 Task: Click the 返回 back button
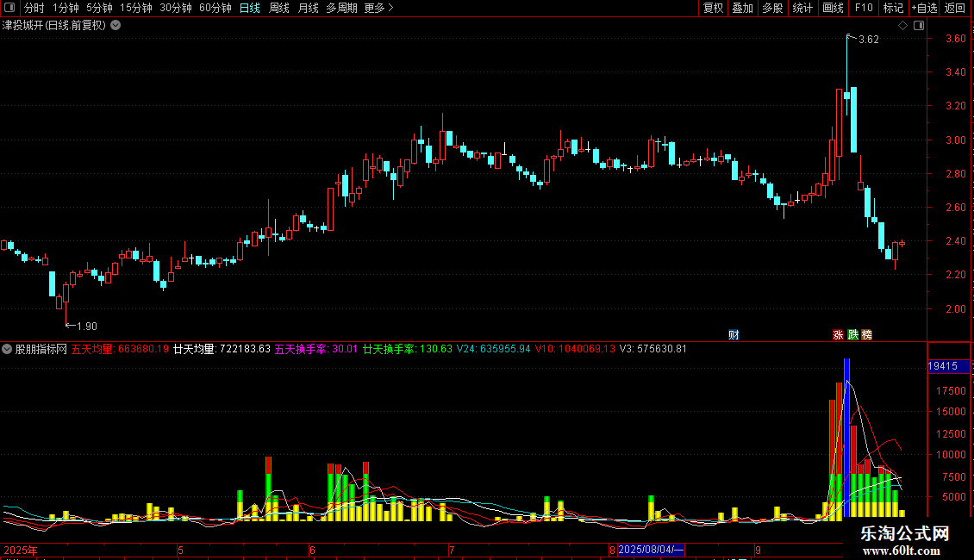[955, 8]
